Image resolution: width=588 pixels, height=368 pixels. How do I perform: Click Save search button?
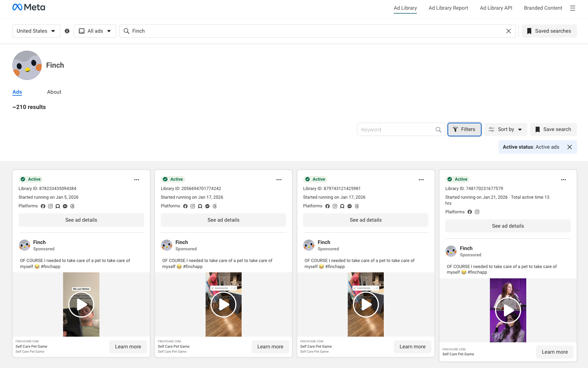tap(553, 129)
